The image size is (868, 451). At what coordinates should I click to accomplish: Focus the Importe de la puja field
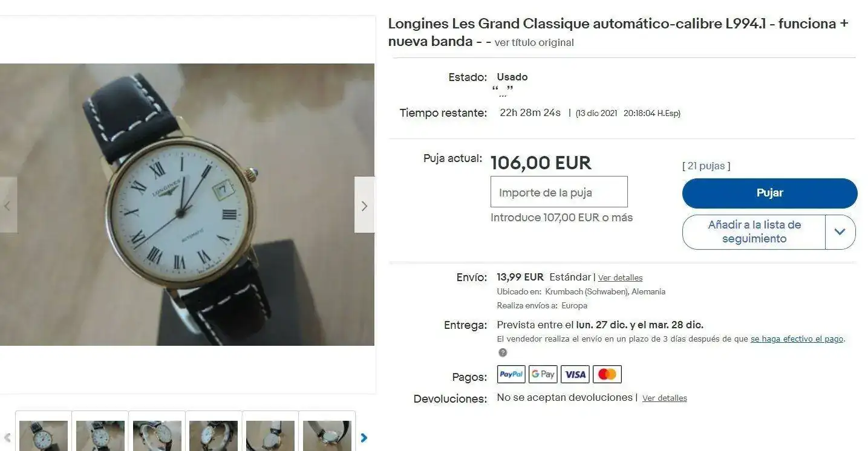point(559,192)
